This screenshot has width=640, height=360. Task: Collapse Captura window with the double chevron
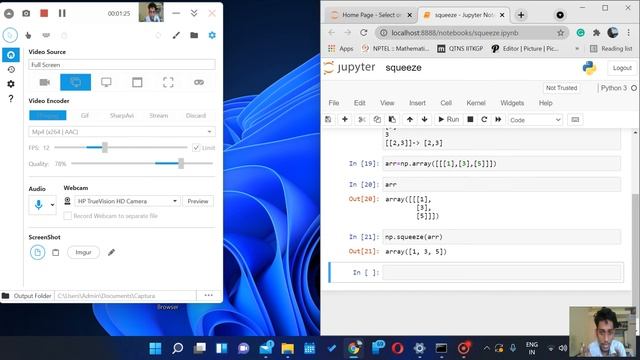[194, 13]
